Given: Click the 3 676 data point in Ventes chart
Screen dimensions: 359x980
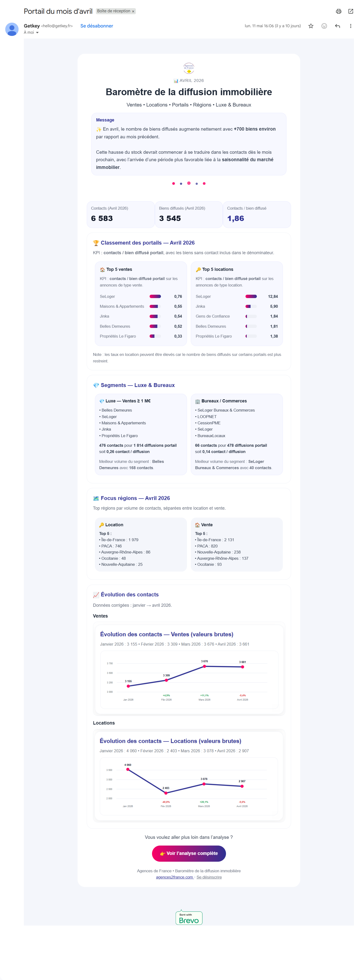Looking at the screenshot, I should pos(204,666).
